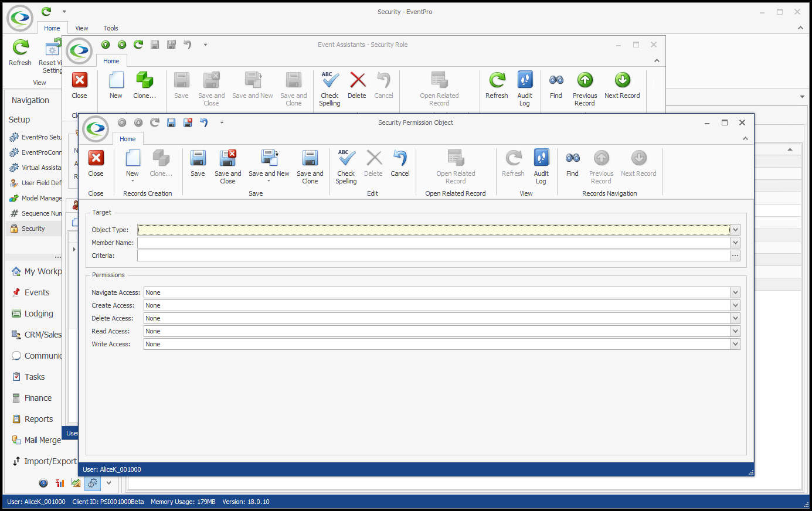Click Model Manager item in Setup navigation
This screenshot has height=511, width=812.
click(36, 198)
